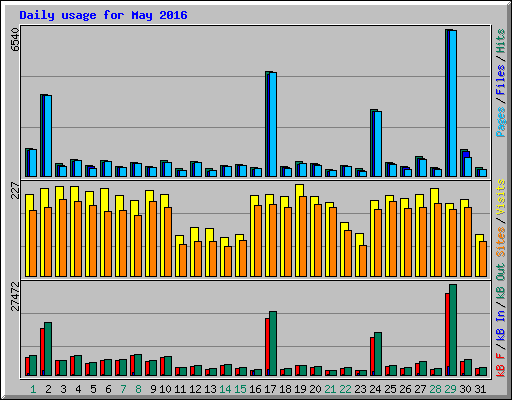The height and width of the screenshot is (400, 512).
Task: Select the green day label 14
Action: pos(225,389)
